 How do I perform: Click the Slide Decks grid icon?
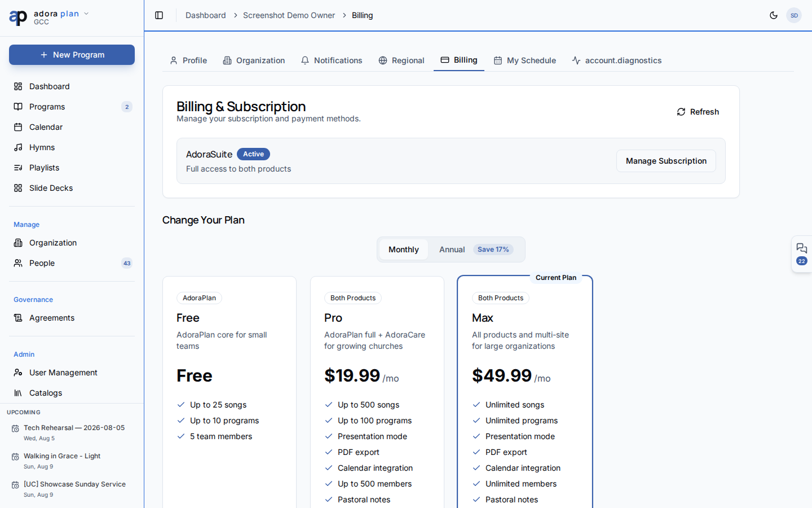click(x=18, y=188)
